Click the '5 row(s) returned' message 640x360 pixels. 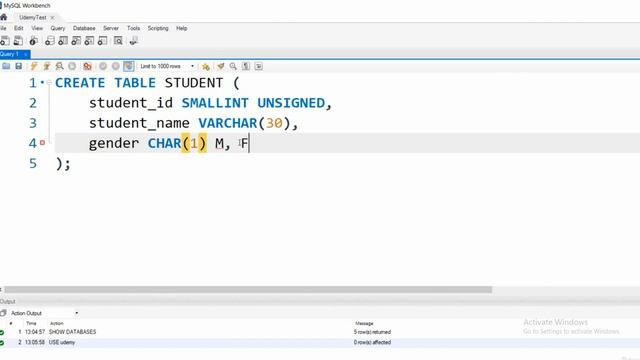point(372,332)
